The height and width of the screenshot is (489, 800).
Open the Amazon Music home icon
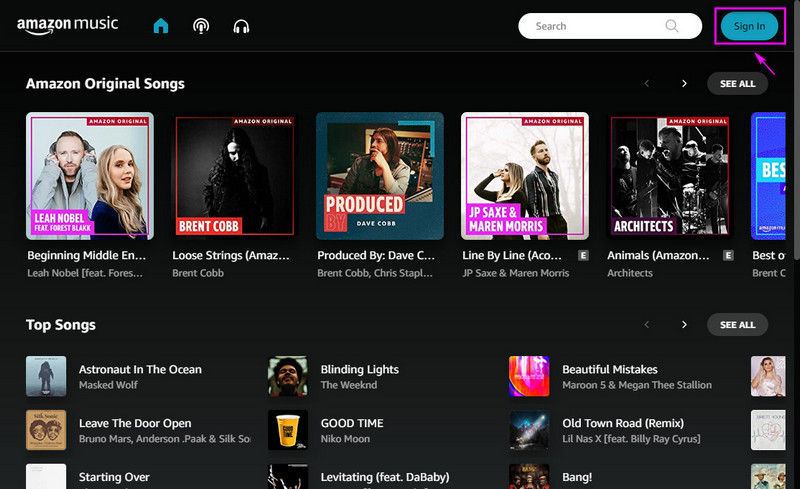[161, 26]
